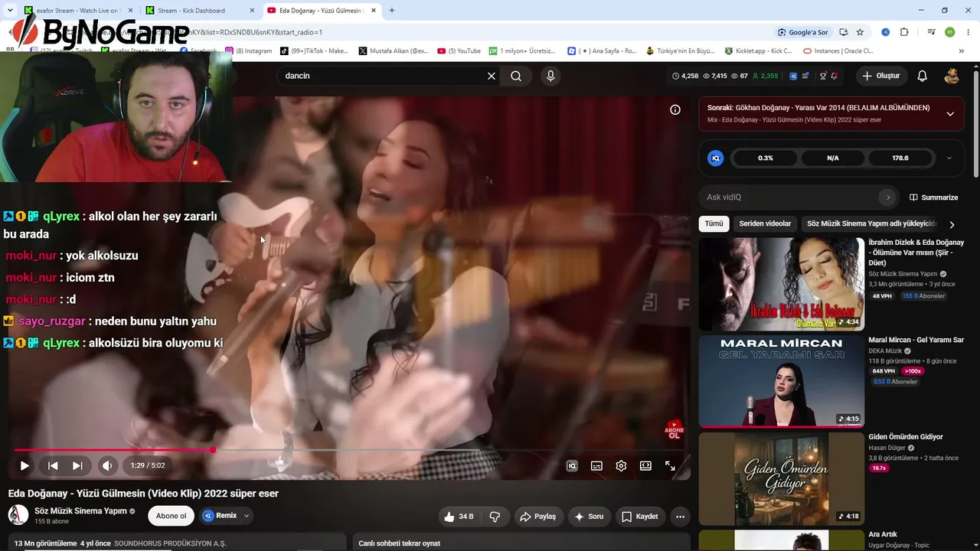Open the Remix dropdown arrow
980x551 pixels.
[247, 516]
